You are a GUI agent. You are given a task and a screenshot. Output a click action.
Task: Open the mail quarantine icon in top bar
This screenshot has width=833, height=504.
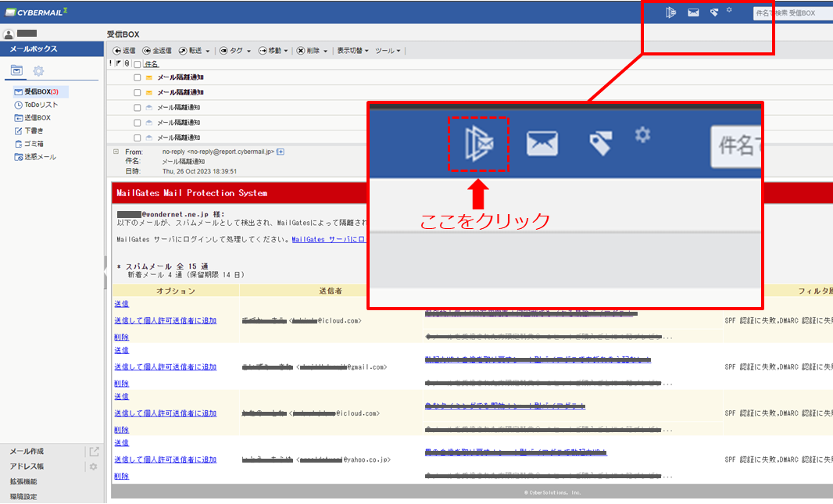[670, 13]
